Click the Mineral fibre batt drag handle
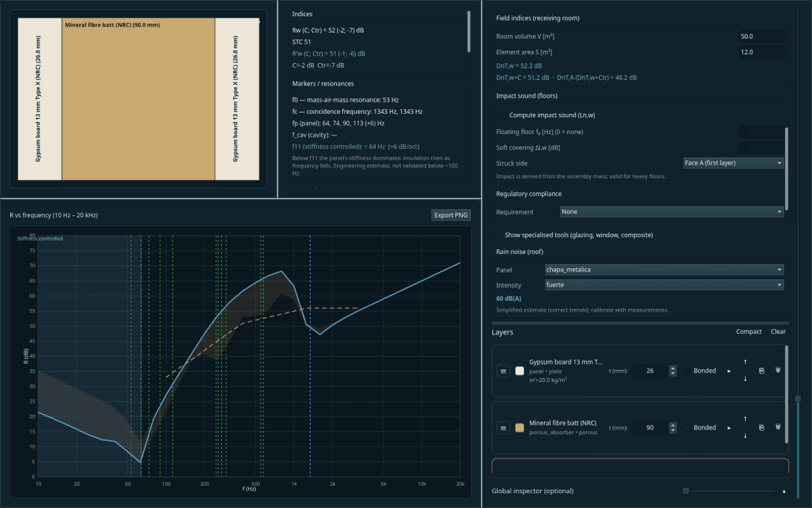 pos(503,427)
